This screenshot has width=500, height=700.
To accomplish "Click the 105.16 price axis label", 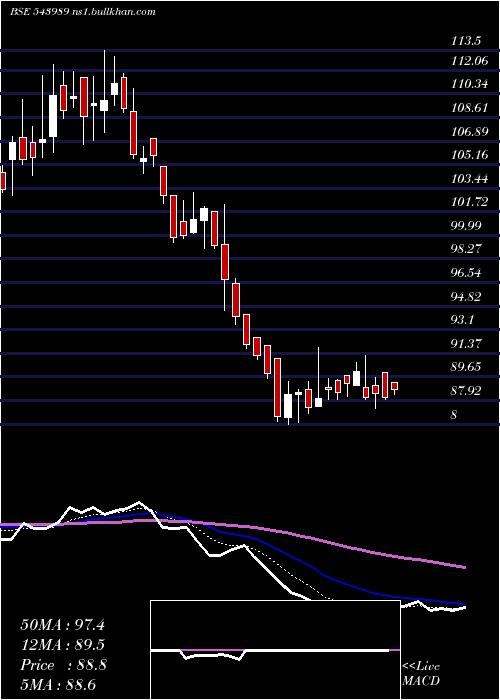I will [469, 155].
